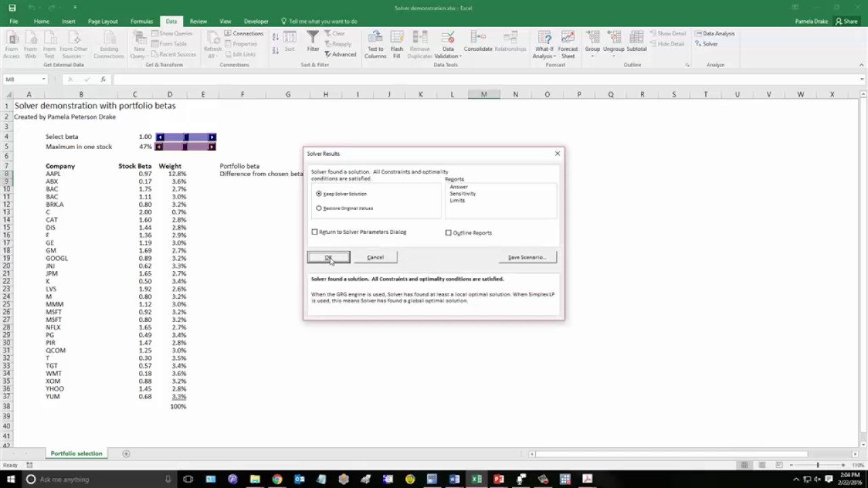Open Windows Start menu
868x488 pixels.
[11, 479]
